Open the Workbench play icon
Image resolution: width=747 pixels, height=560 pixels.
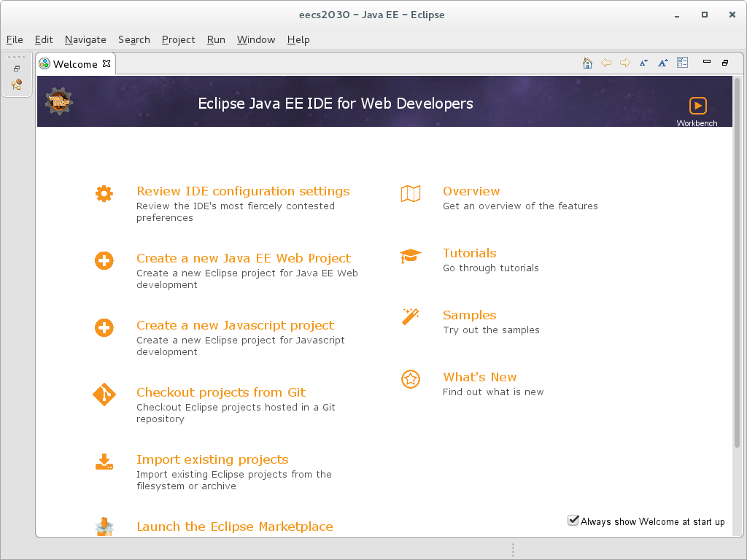tap(698, 105)
